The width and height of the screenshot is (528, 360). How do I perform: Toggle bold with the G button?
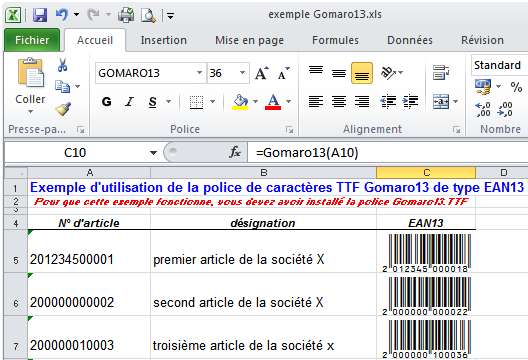tap(107, 101)
